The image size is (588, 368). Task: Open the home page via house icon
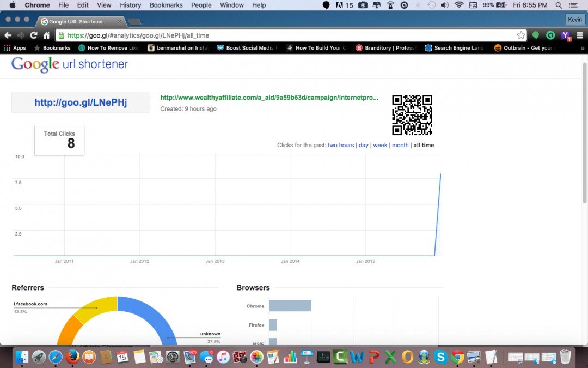point(46,35)
